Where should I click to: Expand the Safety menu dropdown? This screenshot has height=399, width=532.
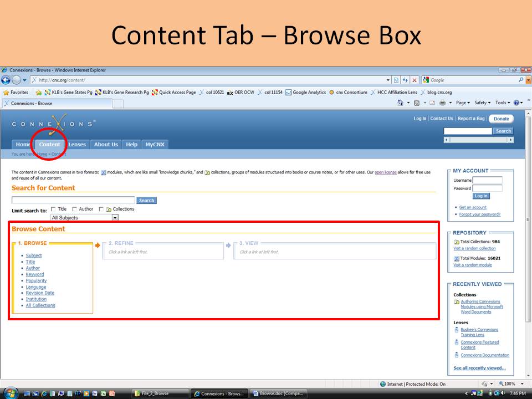click(x=482, y=103)
